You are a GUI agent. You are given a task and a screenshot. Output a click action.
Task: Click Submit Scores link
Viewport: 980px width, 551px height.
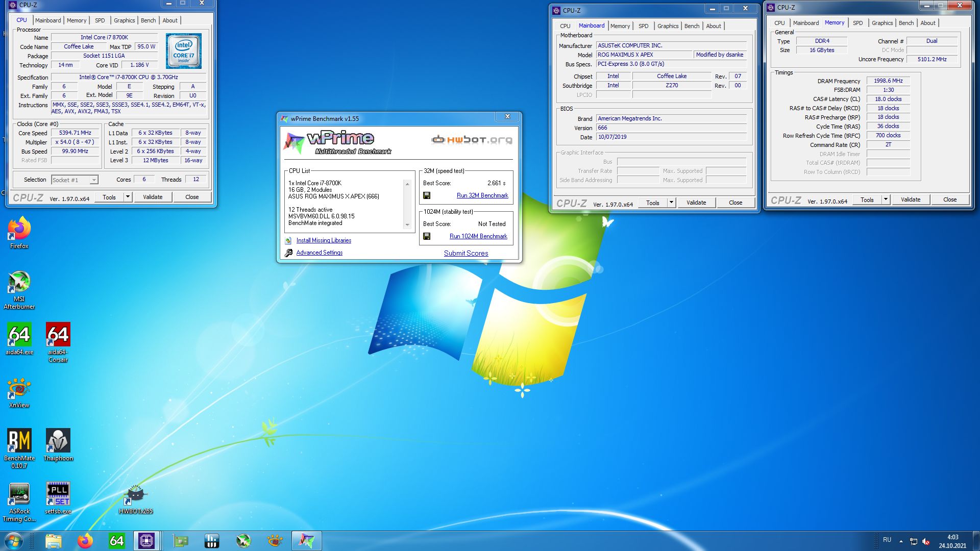point(466,253)
